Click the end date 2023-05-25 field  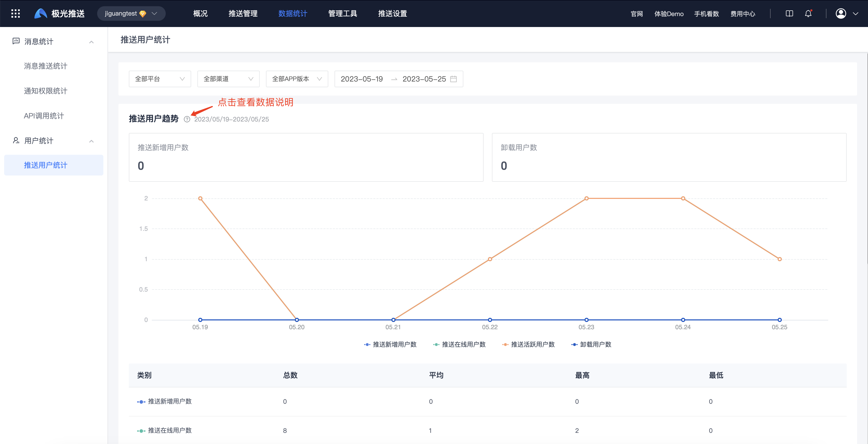pyautogui.click(x=424, y=79)
